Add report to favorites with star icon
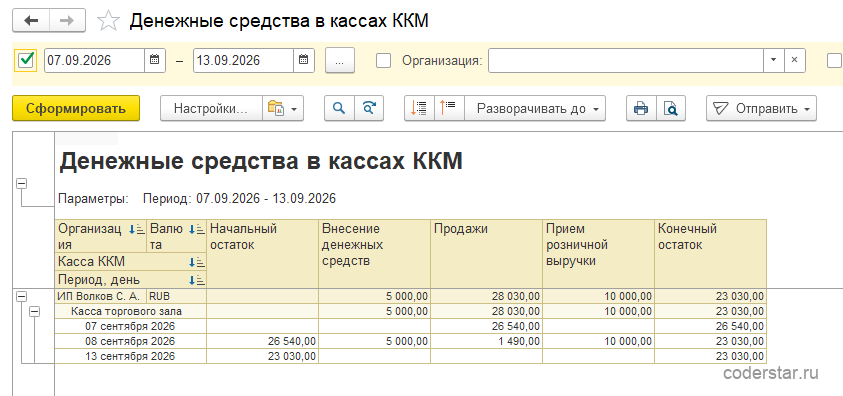This screenshot has height=396, width=843. point(108,21)
